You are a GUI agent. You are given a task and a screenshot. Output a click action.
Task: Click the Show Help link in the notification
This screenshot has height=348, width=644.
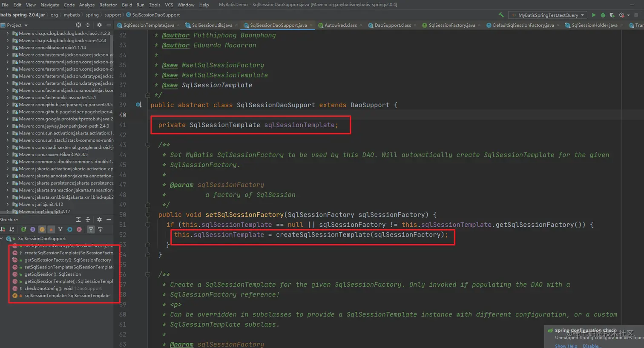tap(566, 346)
